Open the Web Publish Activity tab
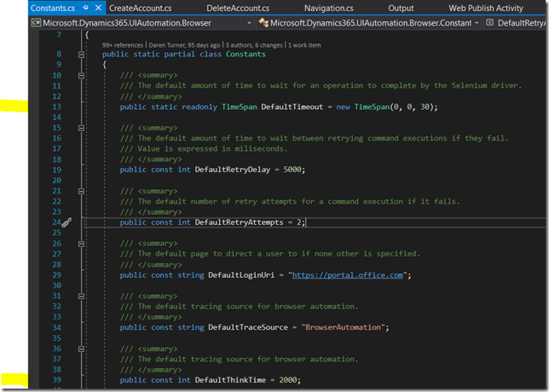The height and width of the screenshot is (392, 549). [486, 8]
